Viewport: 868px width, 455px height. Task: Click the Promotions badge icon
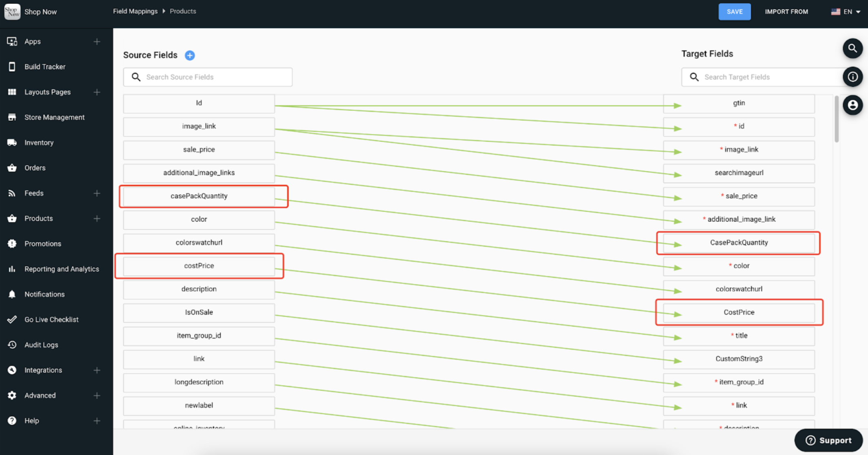[x=12, y=244]
